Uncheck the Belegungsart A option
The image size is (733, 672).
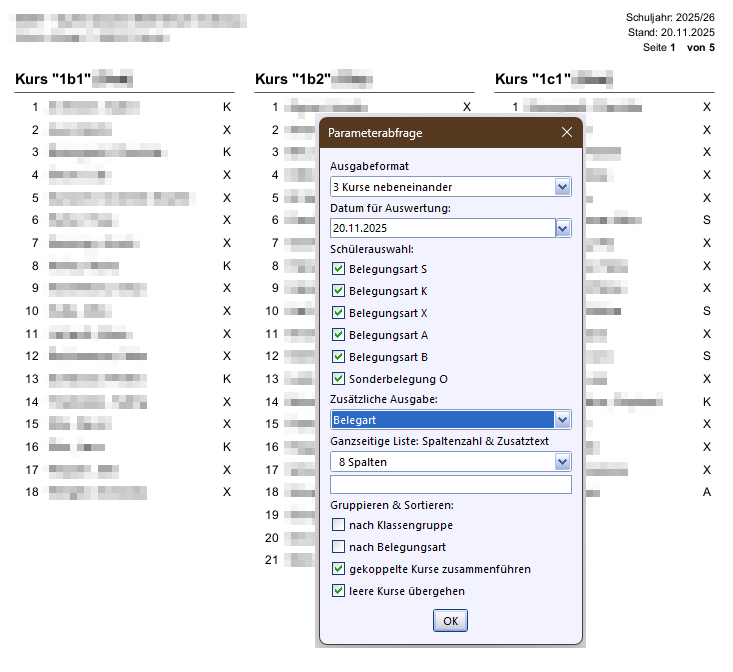pos(339,335)
